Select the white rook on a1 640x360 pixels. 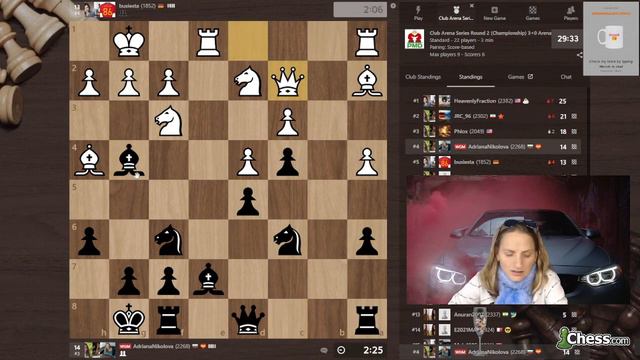(367, 41)
